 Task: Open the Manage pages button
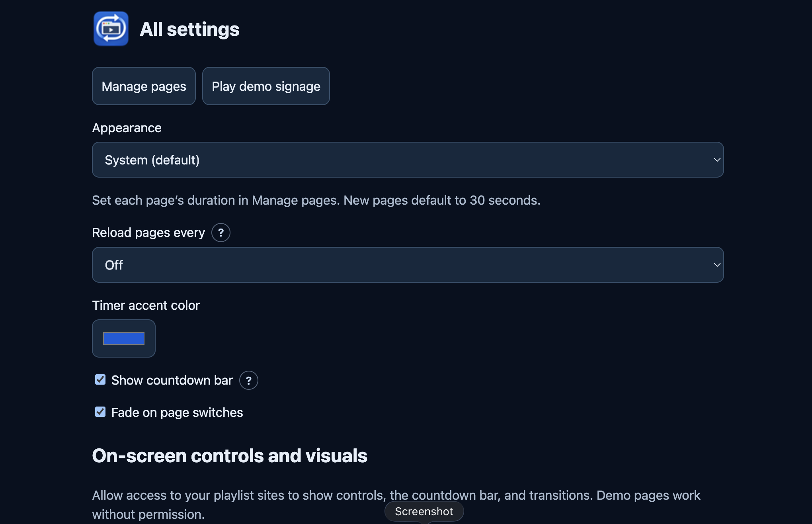pyautogui.click(x=144, y=86)
